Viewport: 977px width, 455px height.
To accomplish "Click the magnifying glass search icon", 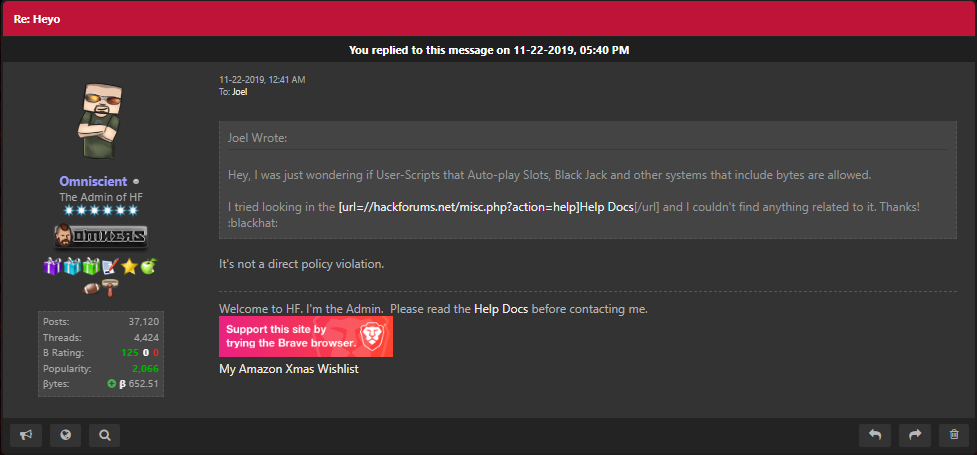I will click(105, 435).
